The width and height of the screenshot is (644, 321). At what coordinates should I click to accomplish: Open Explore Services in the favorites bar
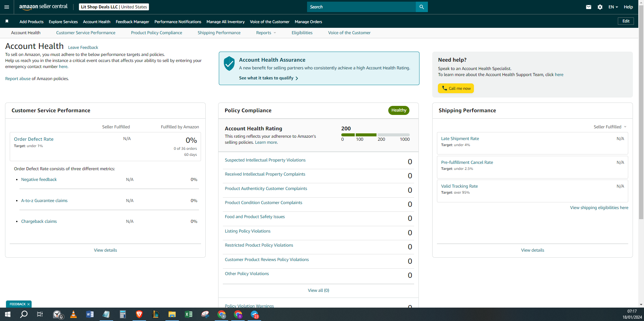[x=63, y=22]
